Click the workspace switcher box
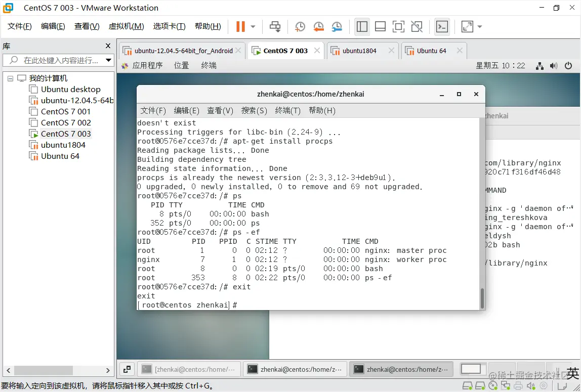 pyautogui.click(x=471, y=369)
